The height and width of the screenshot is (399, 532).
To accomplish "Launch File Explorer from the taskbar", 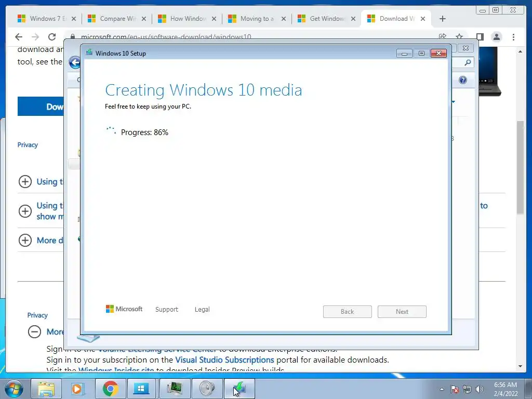I will click(x=46, y=389).
